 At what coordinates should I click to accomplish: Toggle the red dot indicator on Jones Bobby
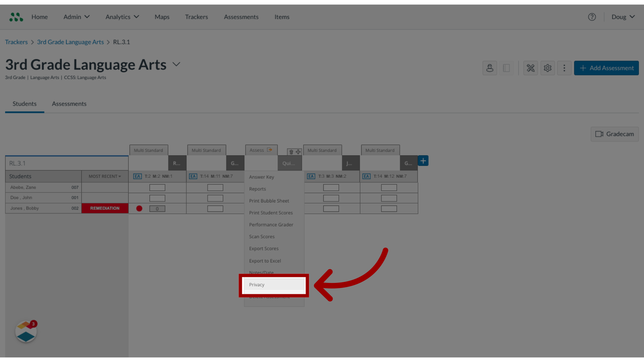139,208
